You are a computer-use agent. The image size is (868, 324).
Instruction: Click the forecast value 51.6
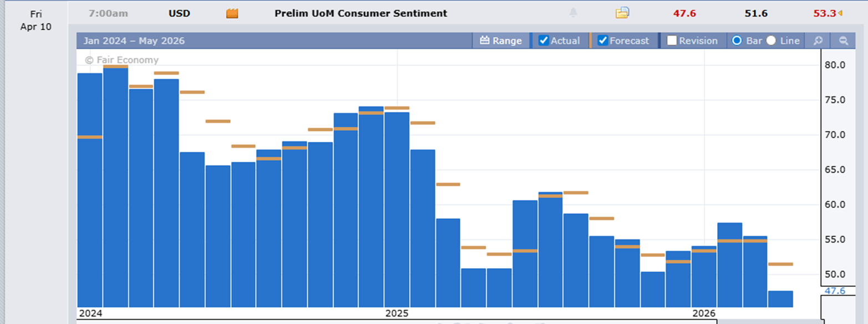756,13
